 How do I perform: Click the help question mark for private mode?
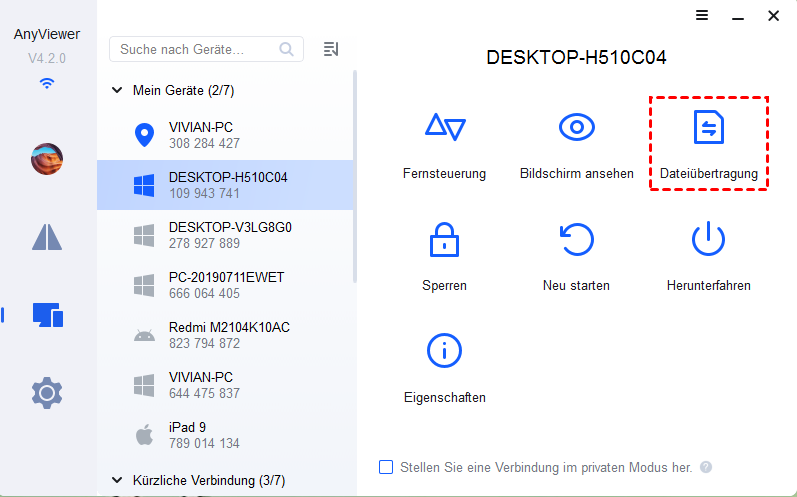[706, 467]
